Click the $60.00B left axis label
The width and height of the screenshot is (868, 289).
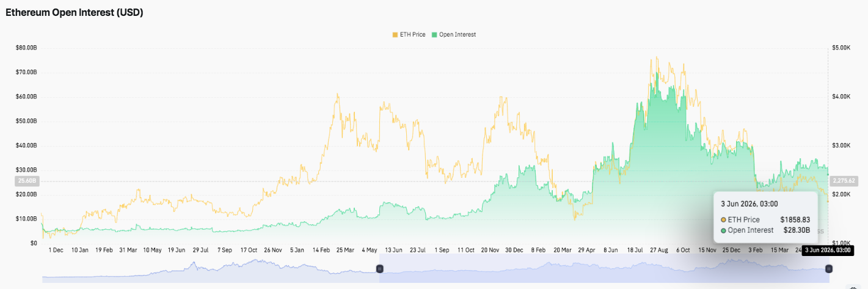pyautogui.click(x=26, y=97)
